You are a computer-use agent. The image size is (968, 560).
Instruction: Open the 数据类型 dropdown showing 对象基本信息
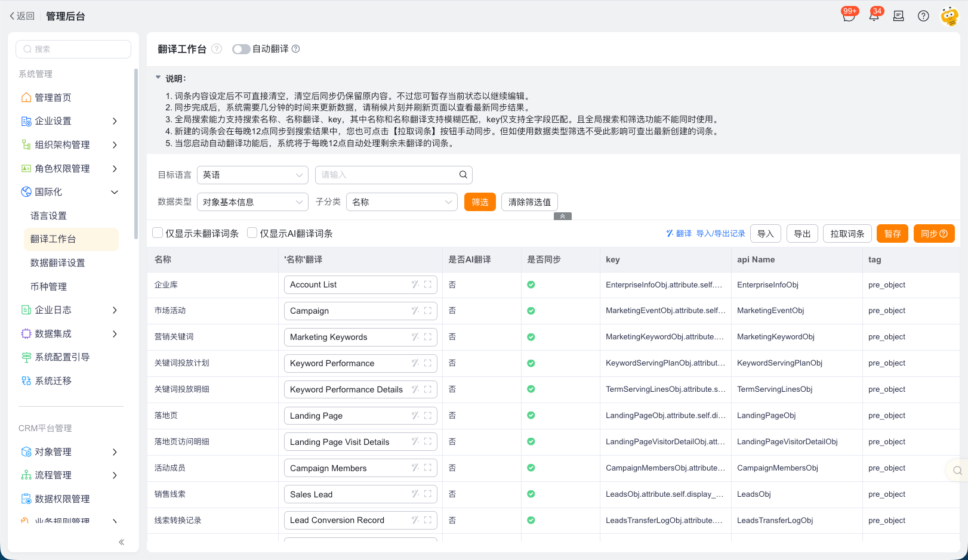pos(252,202)
